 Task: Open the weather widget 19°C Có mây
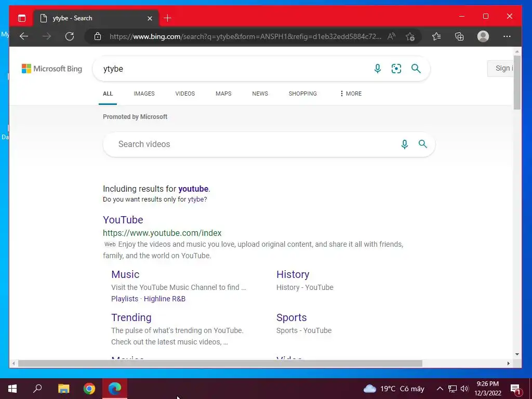(x=394, y=389)
